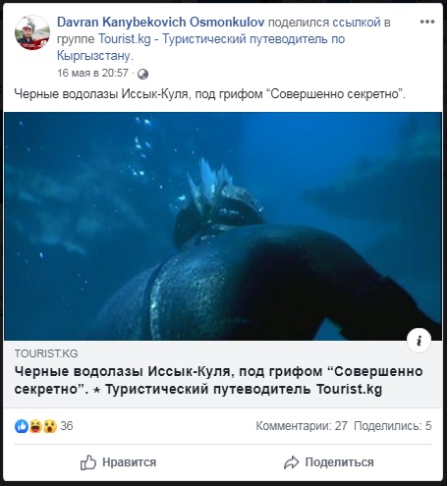
Task: View the 36 reactions count list
Action: point(67,426)
